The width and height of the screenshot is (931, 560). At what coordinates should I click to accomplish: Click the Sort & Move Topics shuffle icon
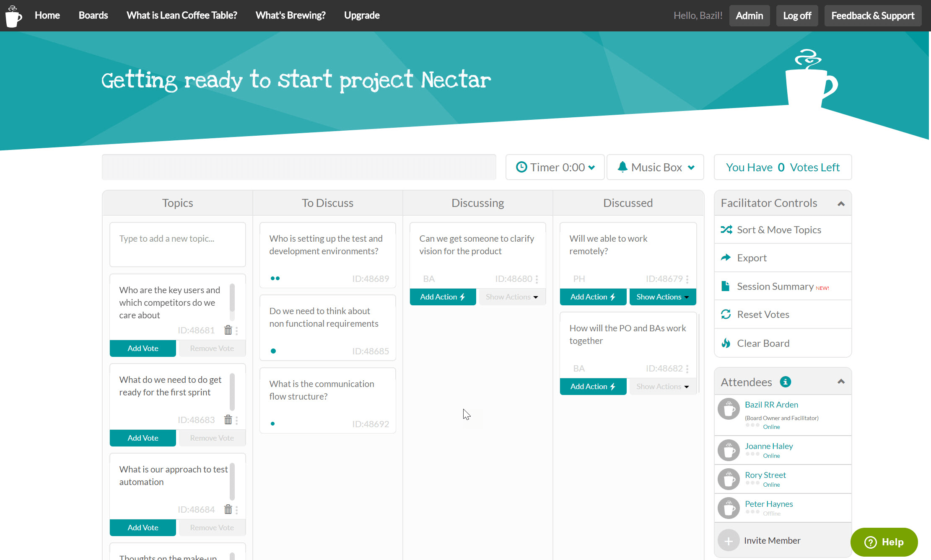[x=726, y=230]
